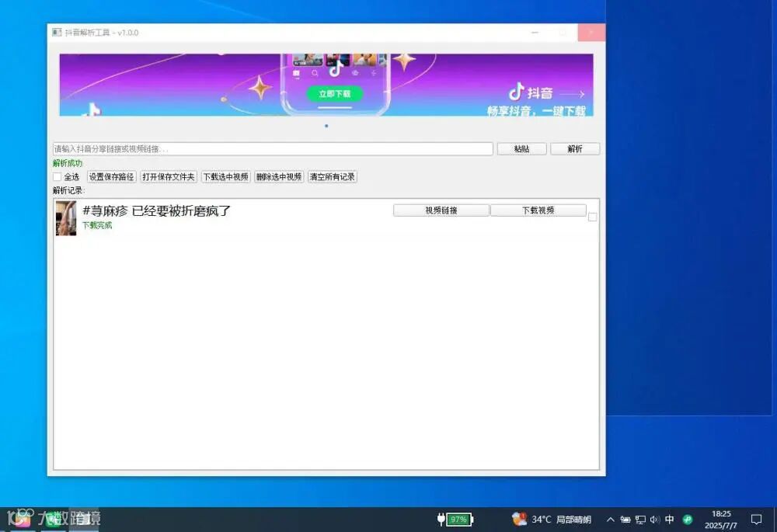777x532 pixels.
Task: Click 下载选中视频 to download selected videos
Action: pyautogui.click(x=226, y=177)
